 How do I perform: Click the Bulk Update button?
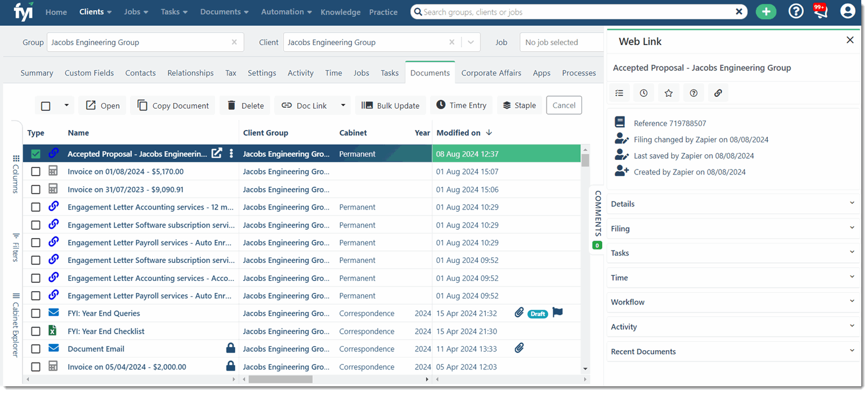pyautogui.click(x=390, y=105)
